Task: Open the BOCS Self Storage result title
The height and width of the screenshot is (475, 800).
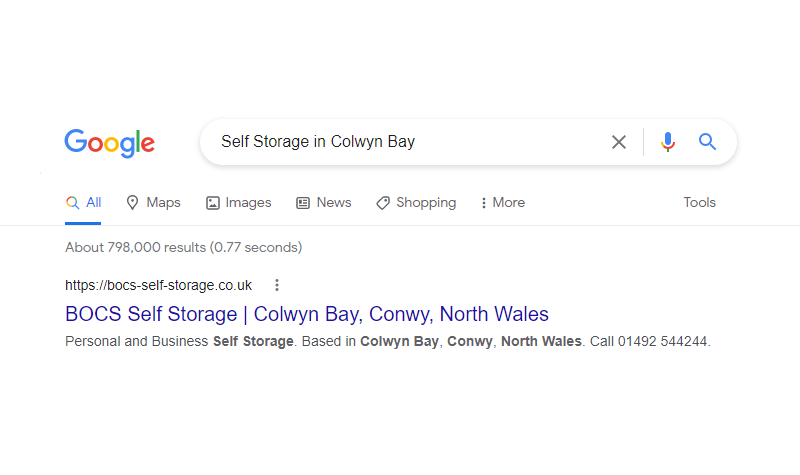Action: [x=307, y=314]
